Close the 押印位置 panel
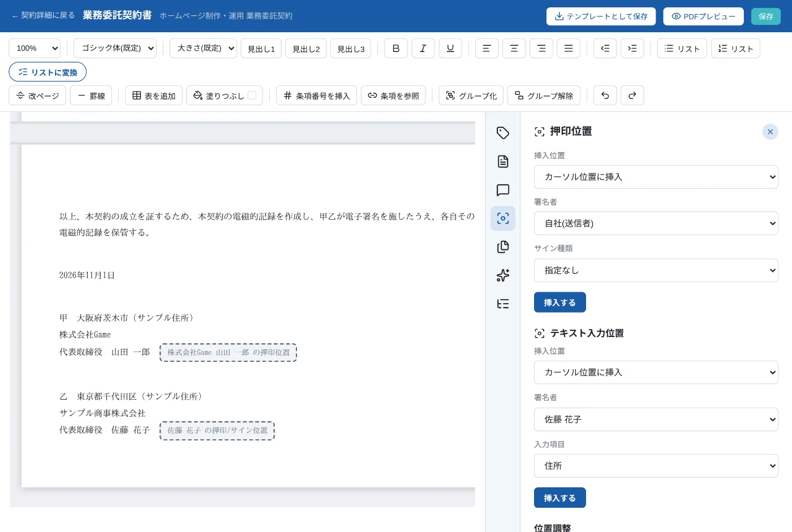This screenshot has height=532, width=792. (770, 132)
